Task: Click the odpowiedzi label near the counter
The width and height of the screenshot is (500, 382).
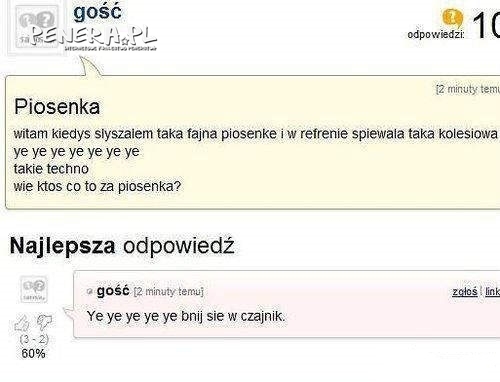Action: pyautogui.click(x=436, y=34)
